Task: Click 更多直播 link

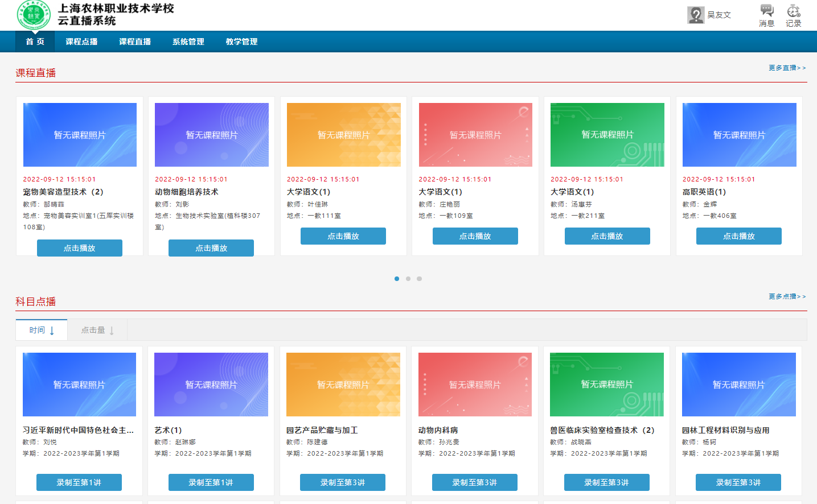Action: coord(787,68)
